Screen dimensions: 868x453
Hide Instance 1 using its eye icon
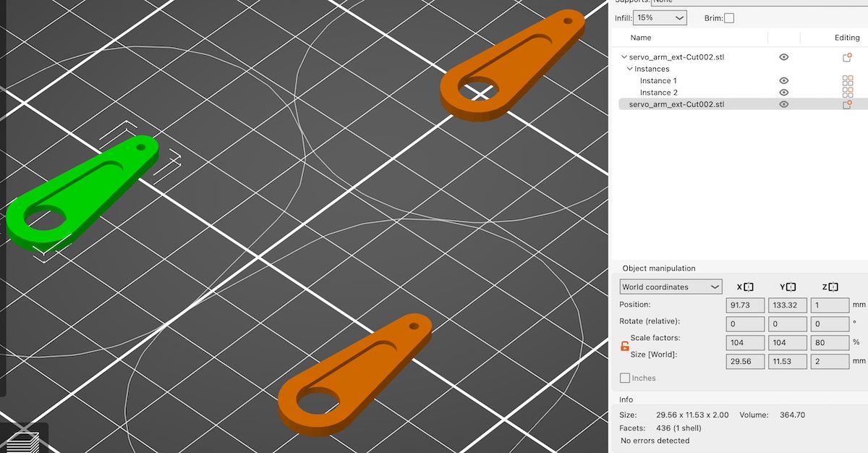784,81
